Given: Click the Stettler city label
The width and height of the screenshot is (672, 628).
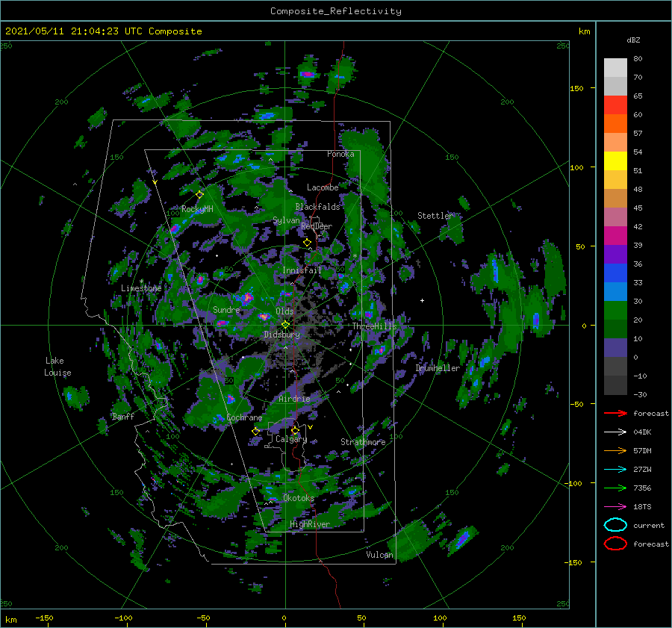Looking at the screenshot, I should 435,216.
